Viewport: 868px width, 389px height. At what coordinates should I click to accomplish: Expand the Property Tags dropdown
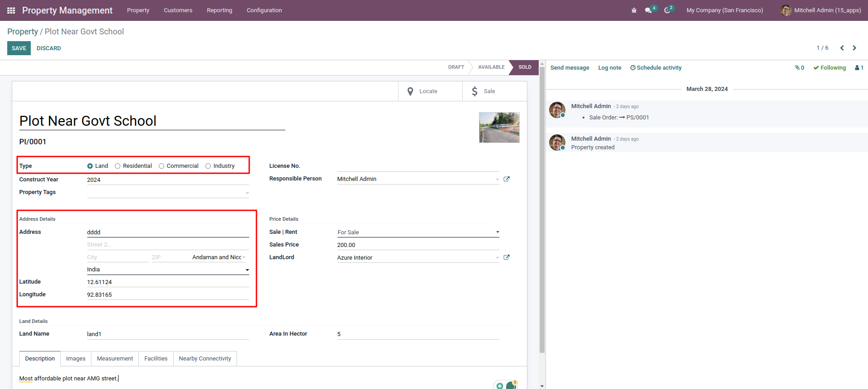tap(247, 193)
